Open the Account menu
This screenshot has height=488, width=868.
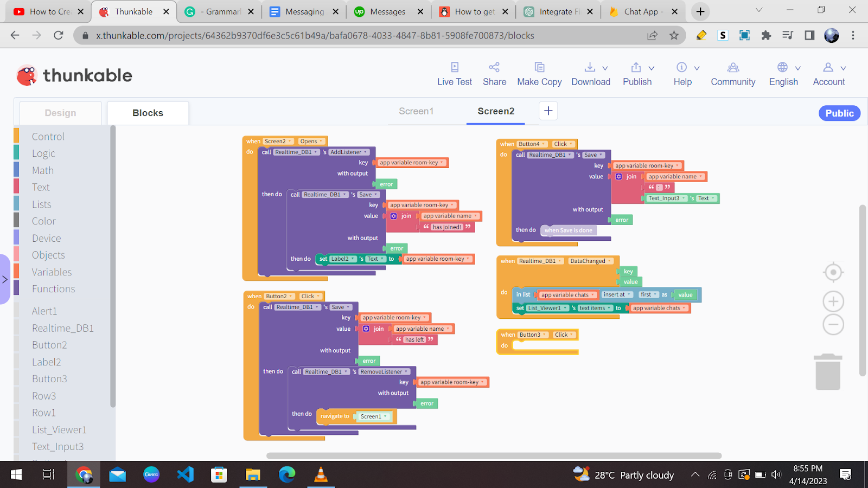tap(829, 74)
